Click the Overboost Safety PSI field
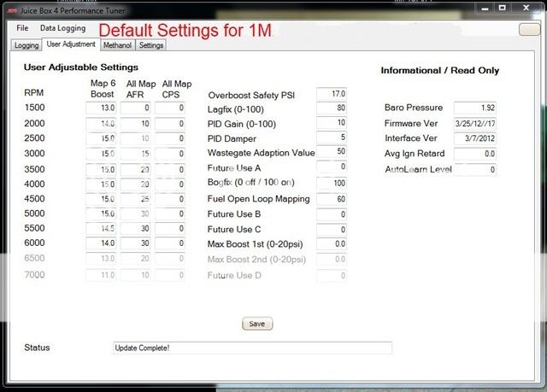Viewport: 547px width, 392px height. 332,93
